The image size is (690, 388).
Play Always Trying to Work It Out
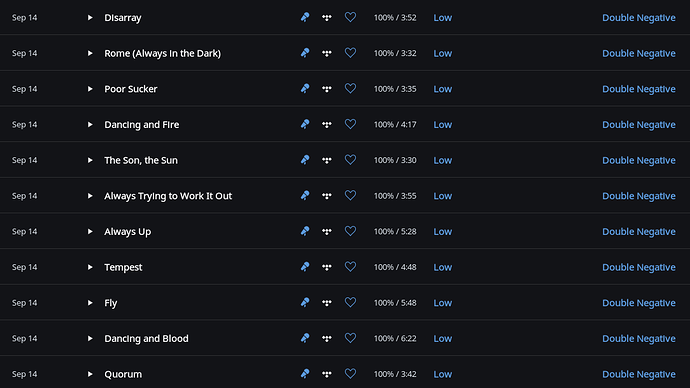[90, 196]
